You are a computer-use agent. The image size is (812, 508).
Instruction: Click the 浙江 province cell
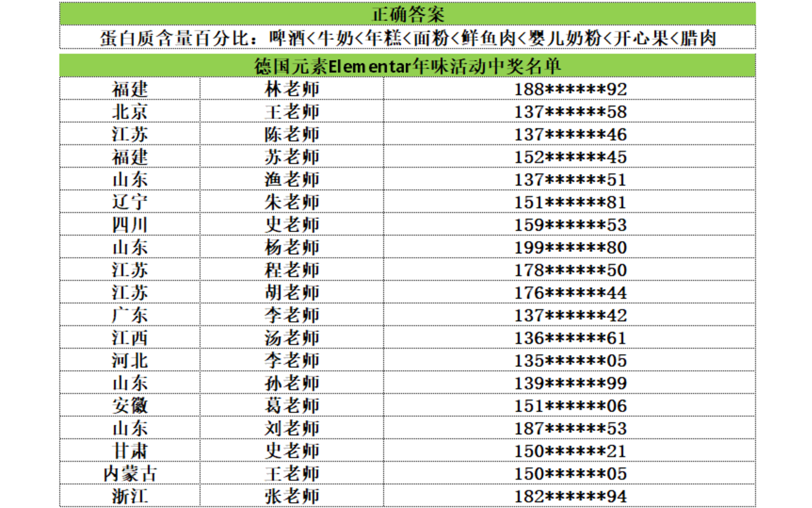click(x=130, y=496)
